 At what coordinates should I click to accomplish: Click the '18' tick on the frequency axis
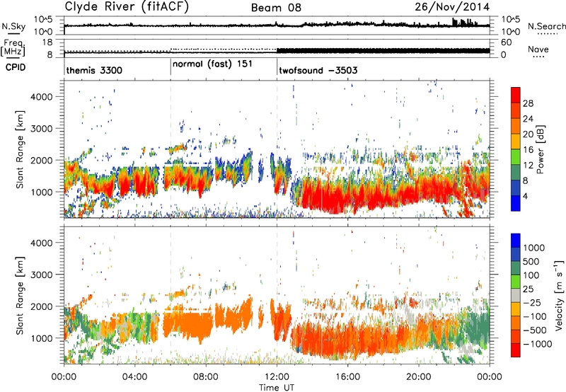pos(47,42)
